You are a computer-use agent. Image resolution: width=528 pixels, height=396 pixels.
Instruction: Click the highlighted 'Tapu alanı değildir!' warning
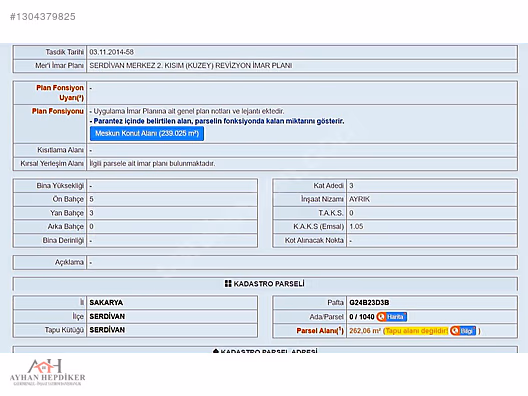(417, 331)
